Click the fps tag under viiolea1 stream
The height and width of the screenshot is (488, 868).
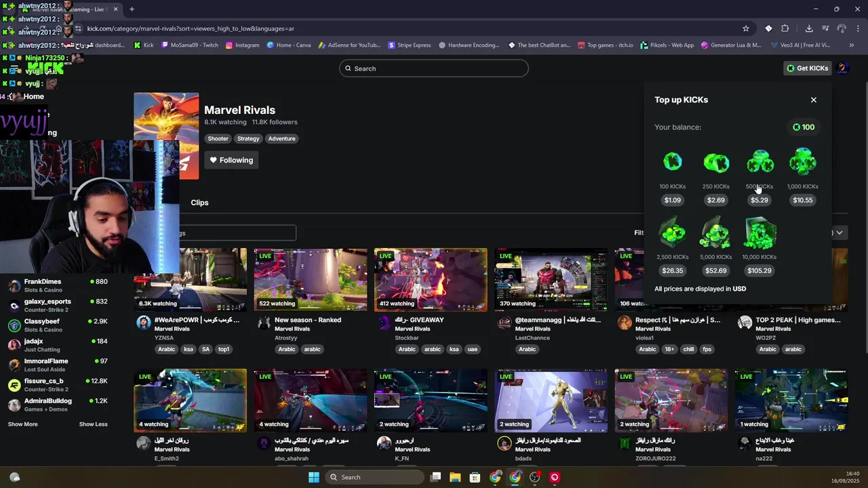707,349
